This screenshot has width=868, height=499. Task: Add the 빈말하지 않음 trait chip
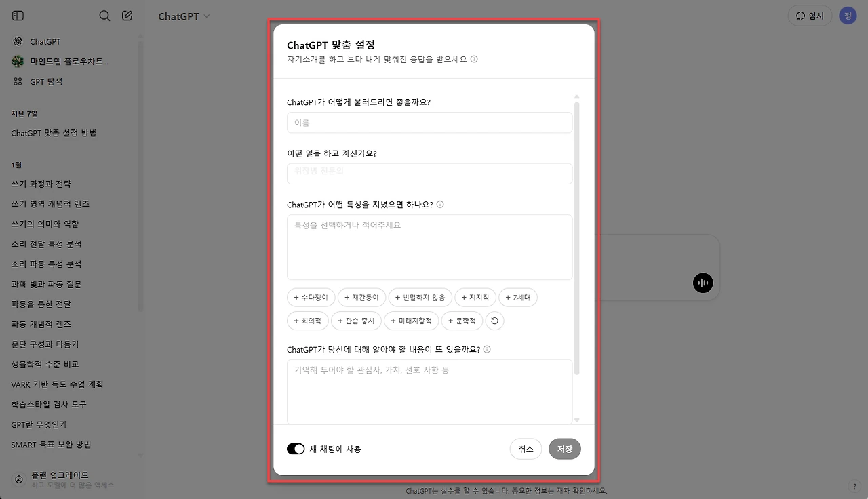coord(420,298)
